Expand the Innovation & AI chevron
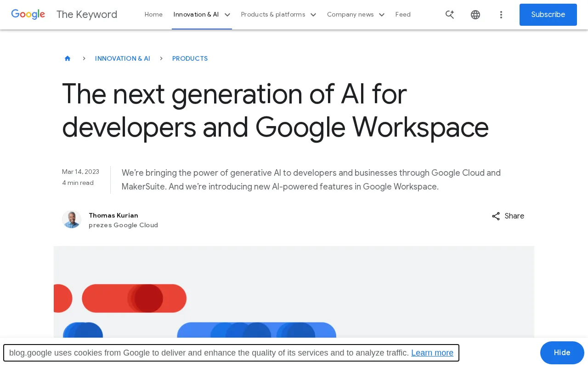 tap(227, 15)
